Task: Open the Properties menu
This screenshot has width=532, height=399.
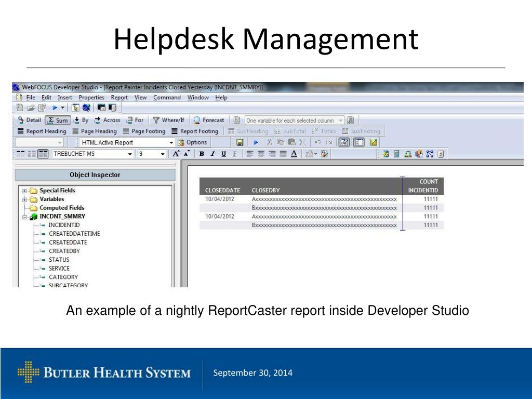Action: 91,98
